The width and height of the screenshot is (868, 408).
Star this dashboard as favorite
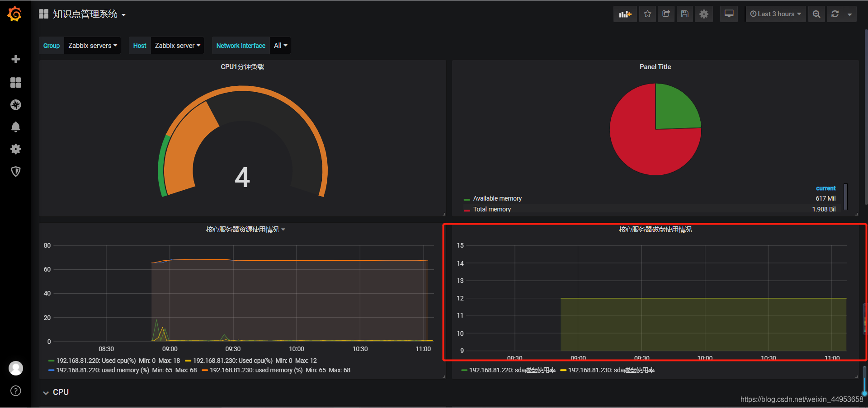click(x=647, y=14)
